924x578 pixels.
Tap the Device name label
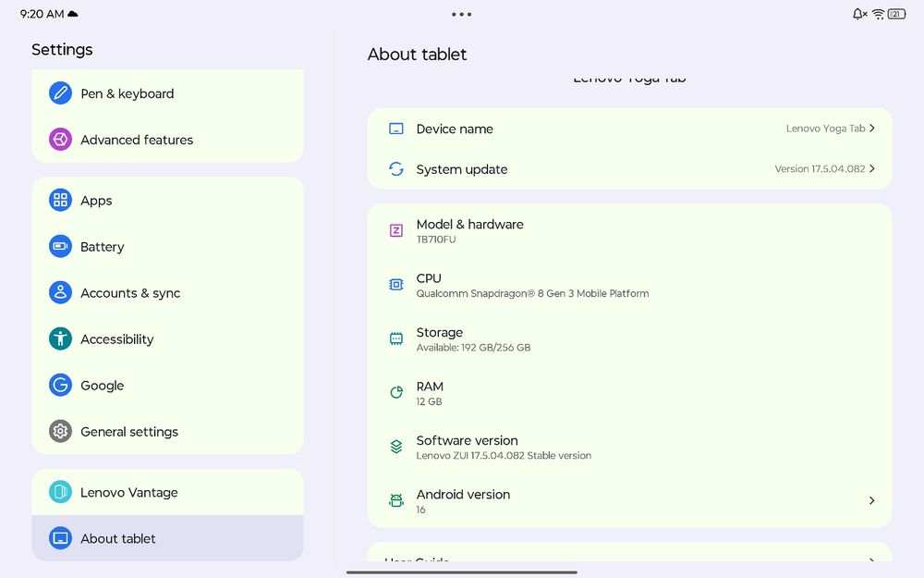455,129
